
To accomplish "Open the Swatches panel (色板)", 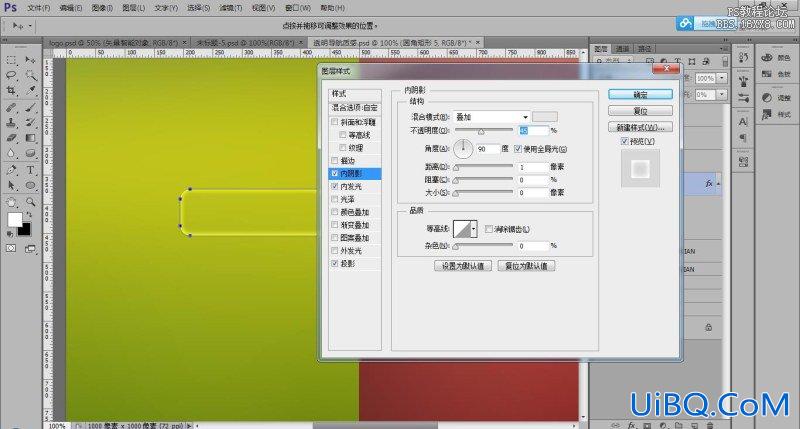I will point(776,74).
